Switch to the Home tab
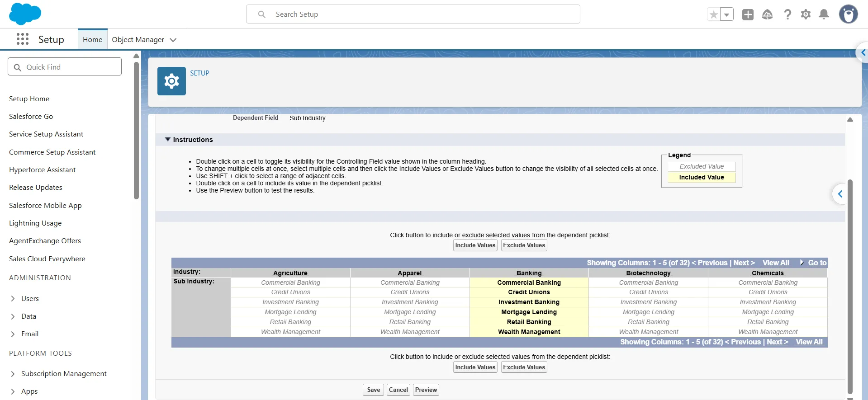The height and width of the screenshot is (400, 868). coord(92,40)
